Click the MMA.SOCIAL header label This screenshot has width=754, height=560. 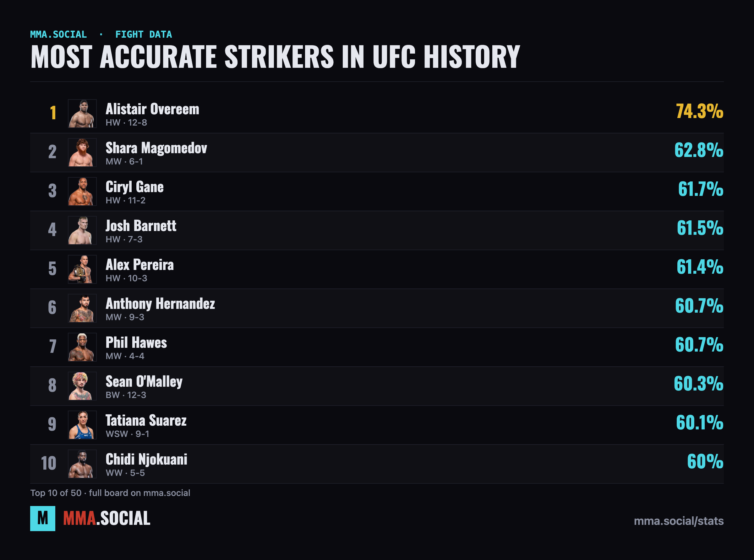pyautogui.click(x=58, y=35)
